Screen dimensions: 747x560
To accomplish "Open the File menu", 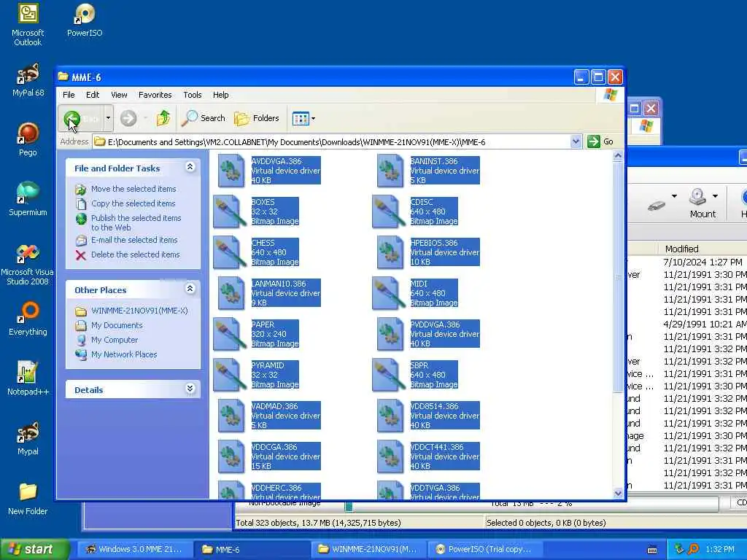I will point(69,95).
